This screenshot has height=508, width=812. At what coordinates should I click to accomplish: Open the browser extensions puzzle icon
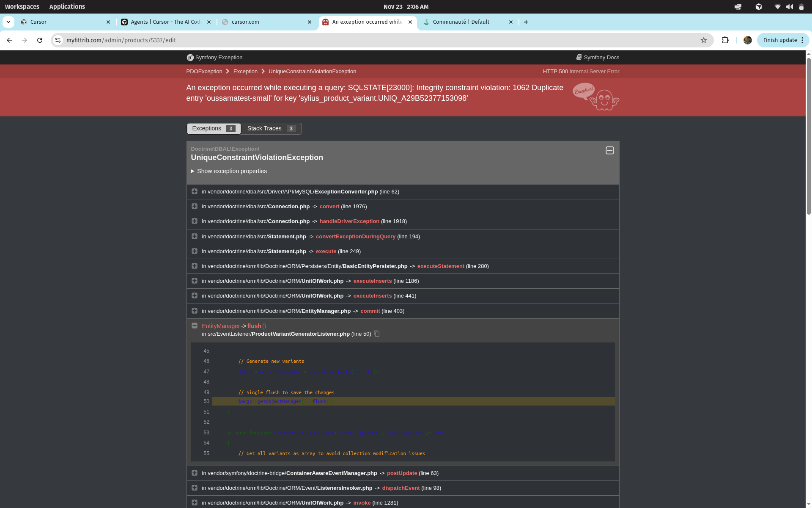click(725, 40)
